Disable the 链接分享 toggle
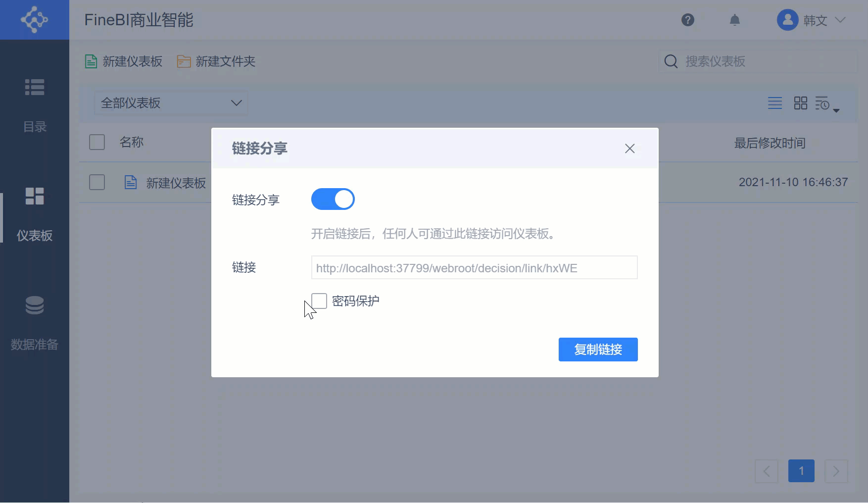Viewport: 868px width, 503px height. (333, 199)
